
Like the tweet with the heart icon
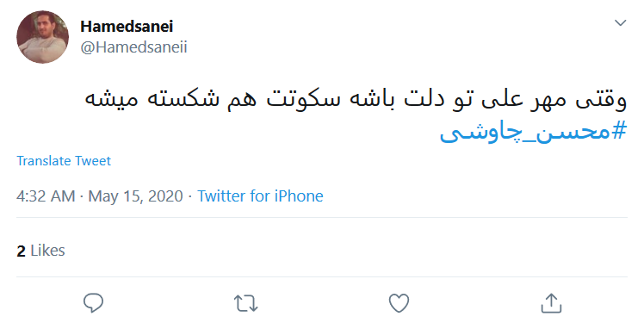tap(399, 303)
